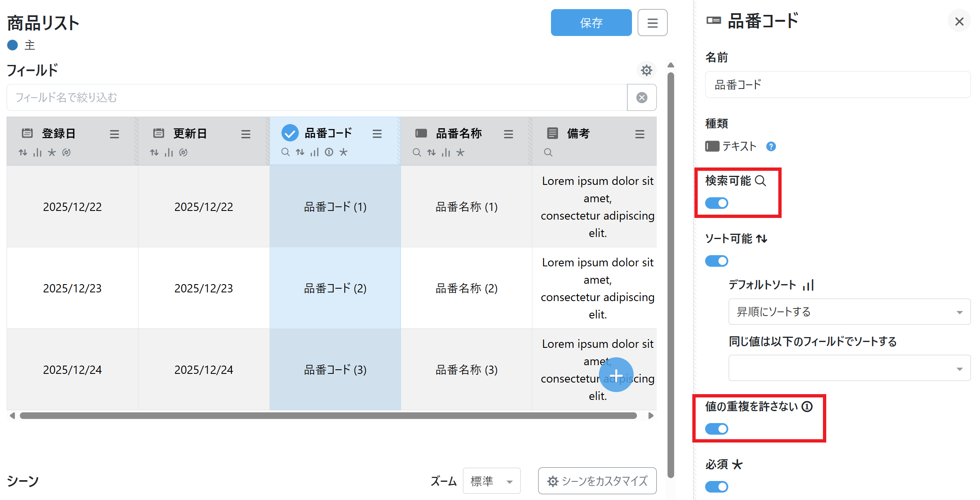980x500 pixels.
Task: Toggle the 検索可能 switch off
Action: [716, 203]
